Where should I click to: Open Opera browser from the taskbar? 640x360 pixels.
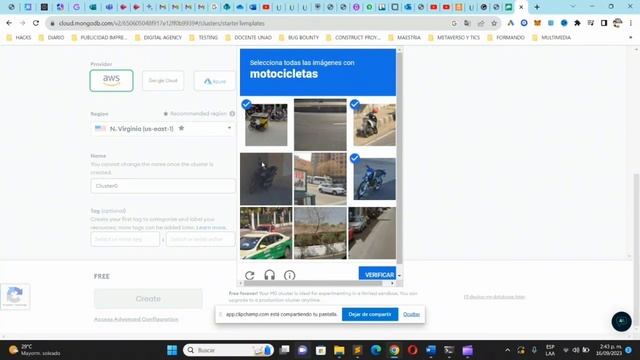[x=412, y=350]
